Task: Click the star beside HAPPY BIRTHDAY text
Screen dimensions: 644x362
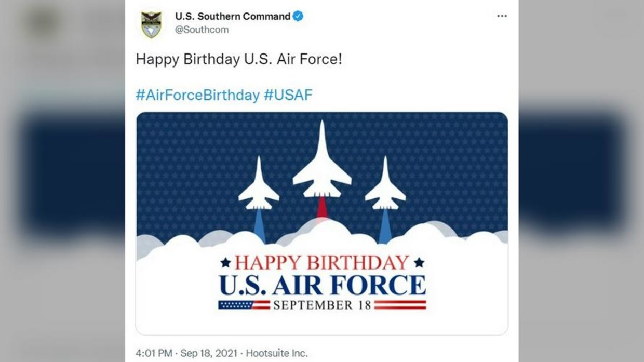Action: [x=226, y=263]
